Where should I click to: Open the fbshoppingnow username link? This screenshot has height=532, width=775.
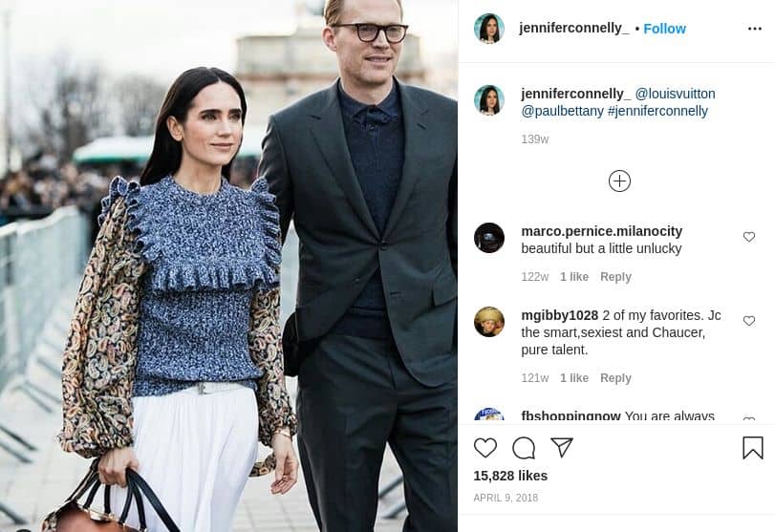click(x=570, y=415)
